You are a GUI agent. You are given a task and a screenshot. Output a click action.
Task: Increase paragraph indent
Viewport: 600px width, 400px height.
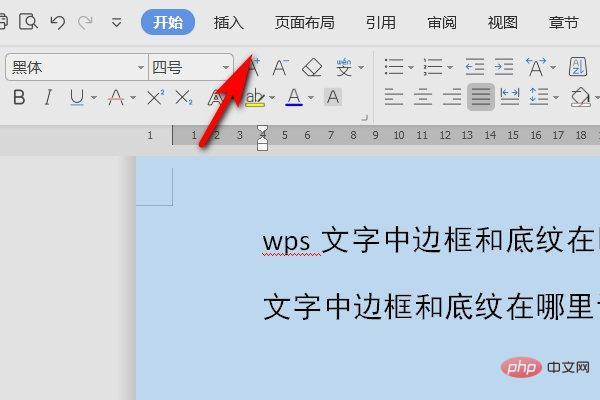pos(504,67)
